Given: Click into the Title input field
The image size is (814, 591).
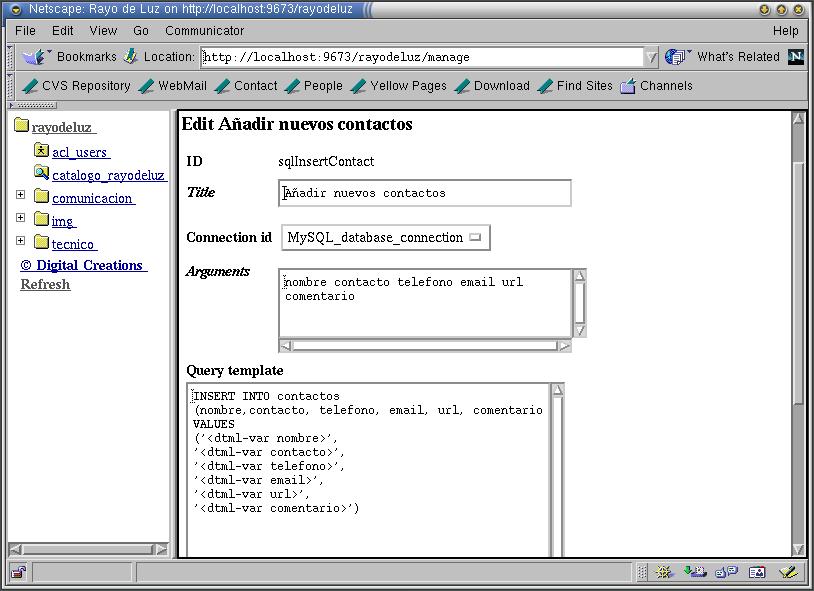Looking at the screenshot, I should coord(425,193).
